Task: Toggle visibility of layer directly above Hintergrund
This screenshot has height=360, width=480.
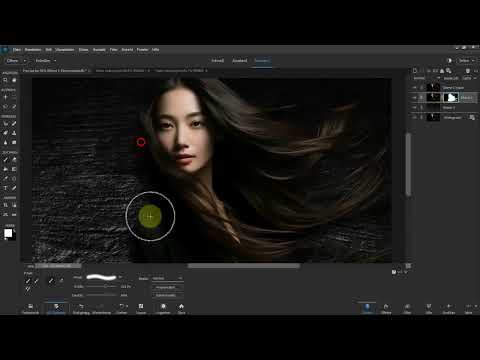Action: click(x=414, y=108)
